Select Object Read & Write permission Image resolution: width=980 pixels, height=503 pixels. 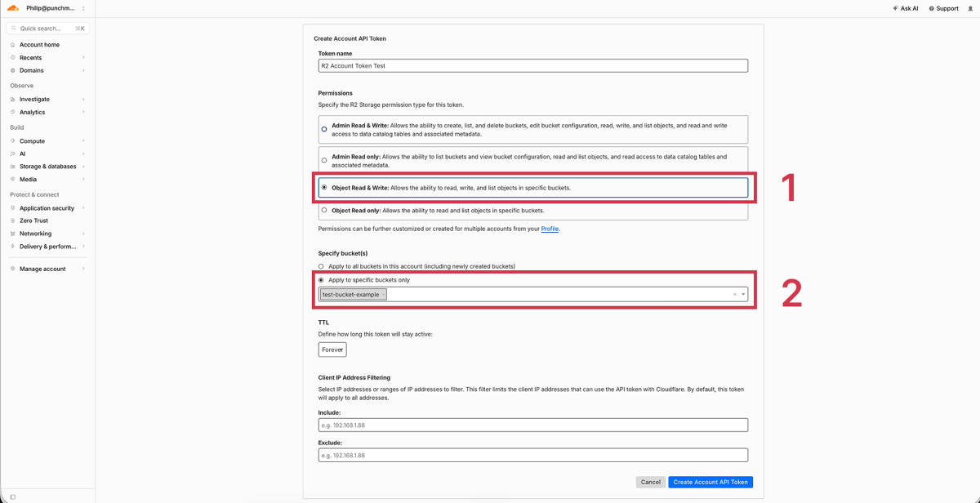click(x=324, y=188)
